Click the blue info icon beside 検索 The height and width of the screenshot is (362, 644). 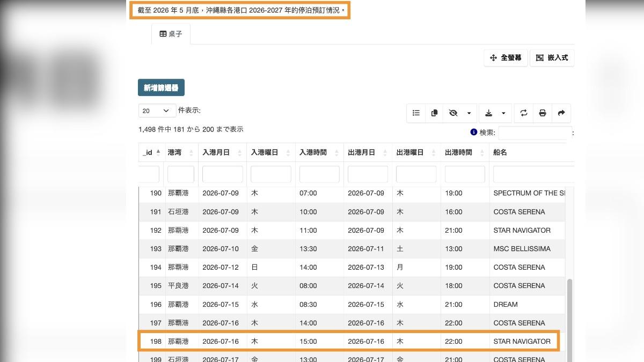point(474,132)
